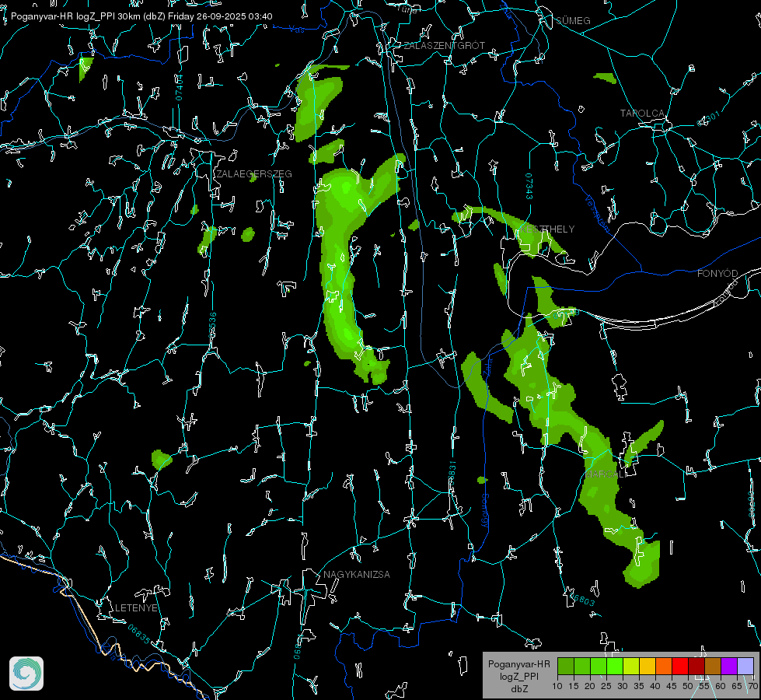This screenshot has width=761, height=700.
Task: Click road number label 07404
Action: tap(179, 87)
